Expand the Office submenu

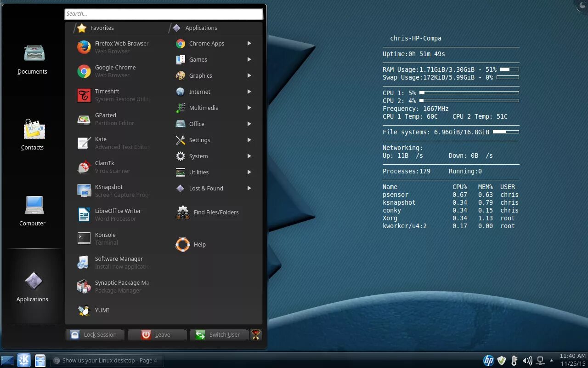click(214, 124)
